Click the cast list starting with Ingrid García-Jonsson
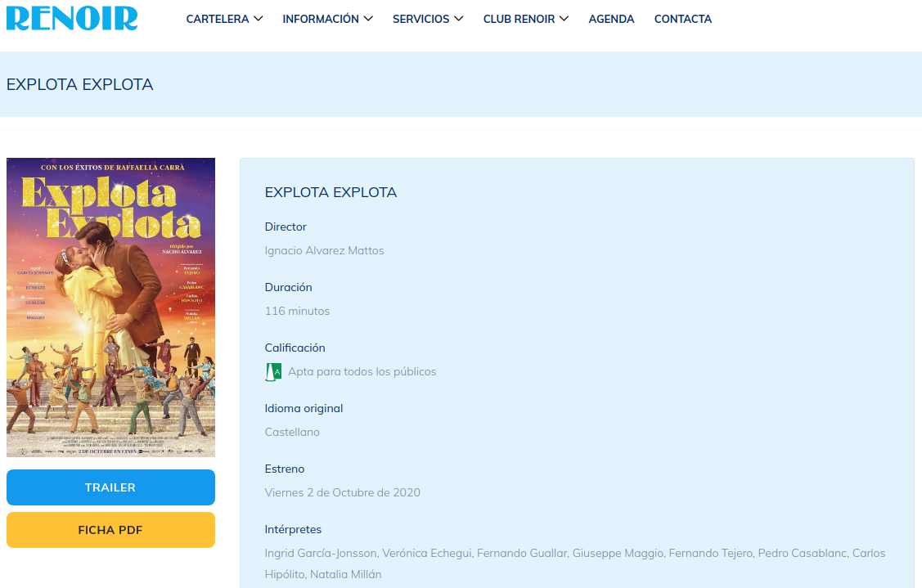The image size is (922, 588). coord(575,564)
